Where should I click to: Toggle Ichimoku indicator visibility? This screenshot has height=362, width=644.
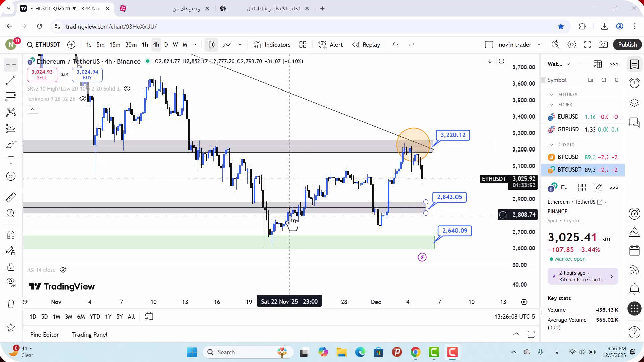coord(83,99)
